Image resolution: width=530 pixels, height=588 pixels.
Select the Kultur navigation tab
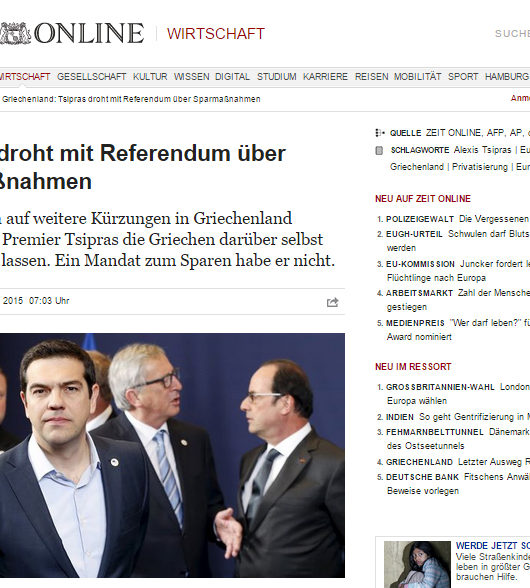click(150, 77)
